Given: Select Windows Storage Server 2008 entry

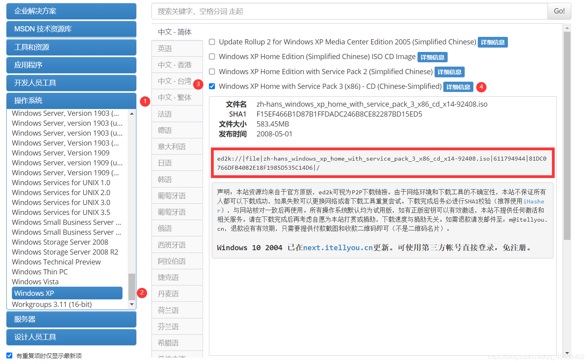Looking at the screenshot, I should [x=60, y=242].
